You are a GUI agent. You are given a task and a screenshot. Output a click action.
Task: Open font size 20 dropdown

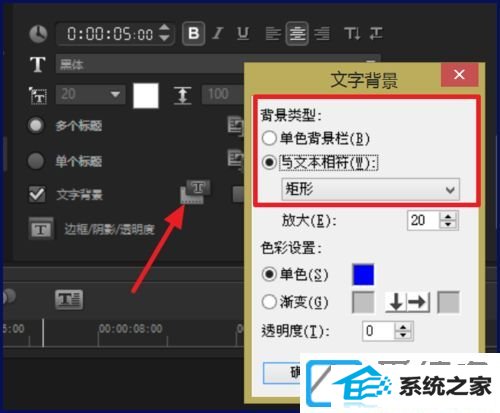tap(90, 94)
